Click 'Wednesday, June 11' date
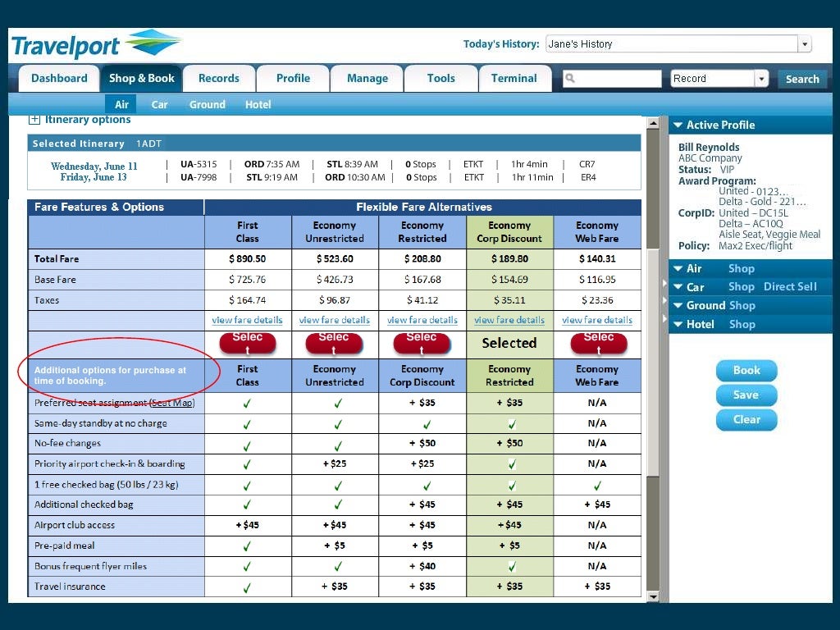Viewport: 840px width, 630px height. [x=94, y=166]
